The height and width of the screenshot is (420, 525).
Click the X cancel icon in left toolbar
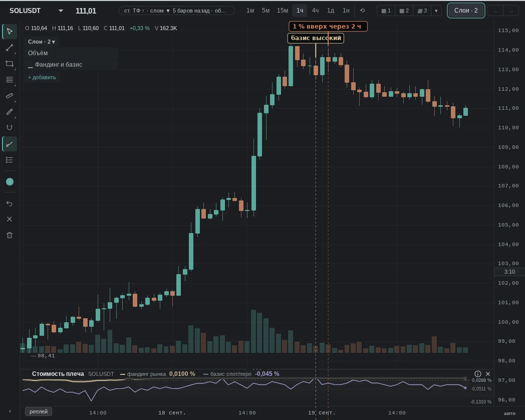(10, 219)
